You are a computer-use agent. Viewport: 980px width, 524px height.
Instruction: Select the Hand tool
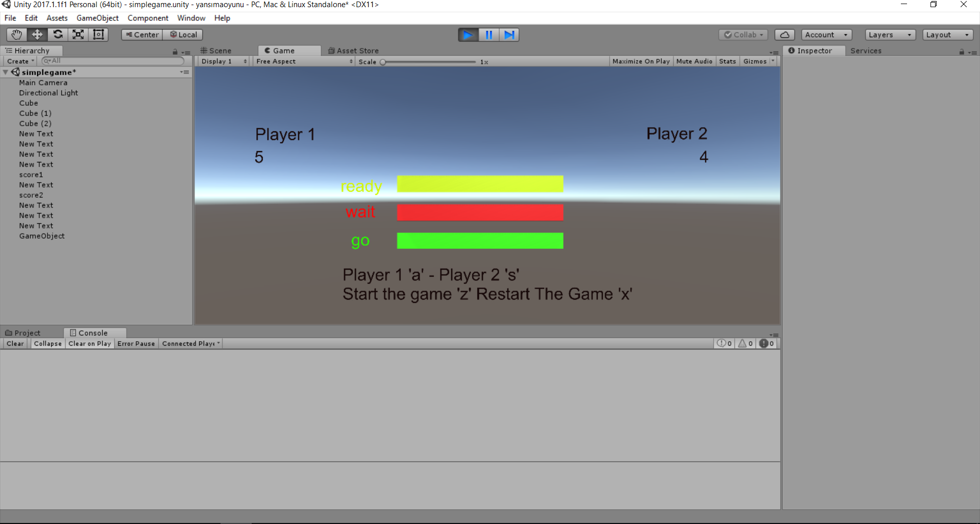pos(16,35)
